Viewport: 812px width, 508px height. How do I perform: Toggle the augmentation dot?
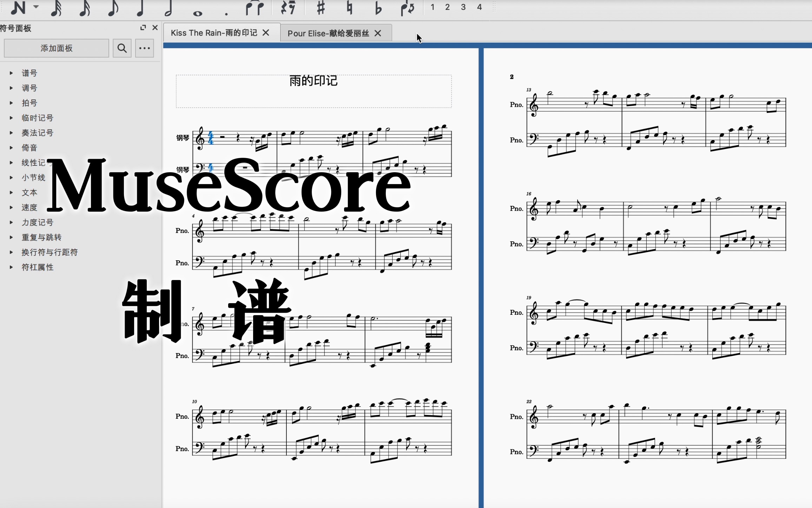(x=226, y=14)
